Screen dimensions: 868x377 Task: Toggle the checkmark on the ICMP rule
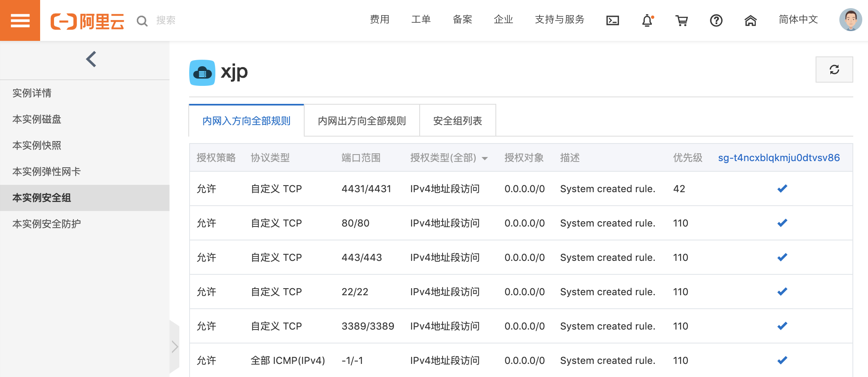[782, 360]
